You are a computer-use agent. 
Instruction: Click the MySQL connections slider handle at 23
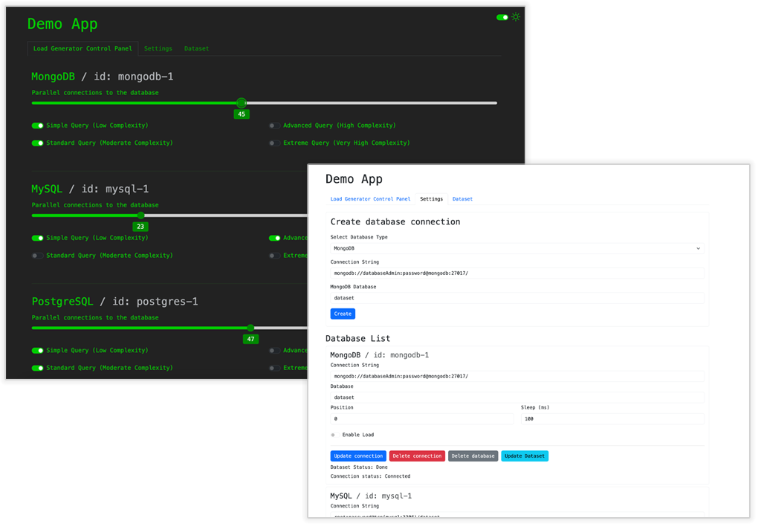tap(140, 215)
